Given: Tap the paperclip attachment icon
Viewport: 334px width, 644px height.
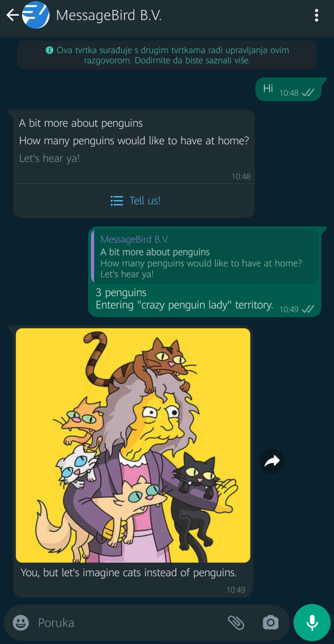Looking at the screenshot, I should coord(236,623).
